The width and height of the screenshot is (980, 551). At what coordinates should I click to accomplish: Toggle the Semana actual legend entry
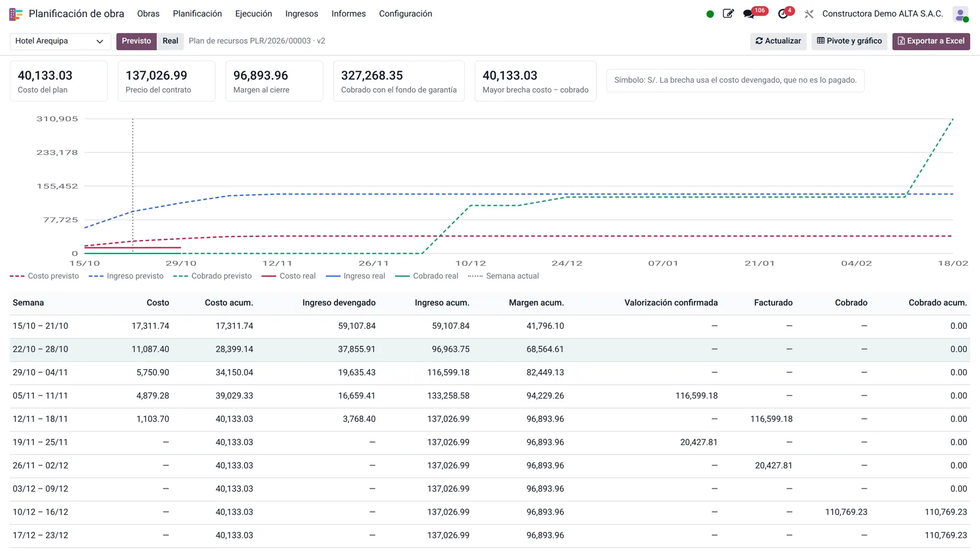pyautogui.click(x=503, y=276)
